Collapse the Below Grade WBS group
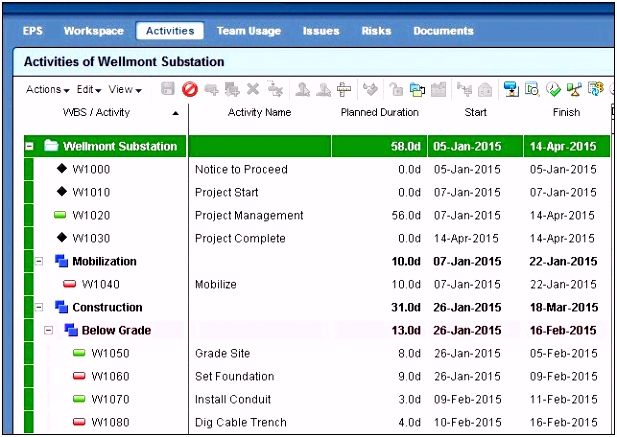Screen dimensions: 617x437 pos(48,330)
